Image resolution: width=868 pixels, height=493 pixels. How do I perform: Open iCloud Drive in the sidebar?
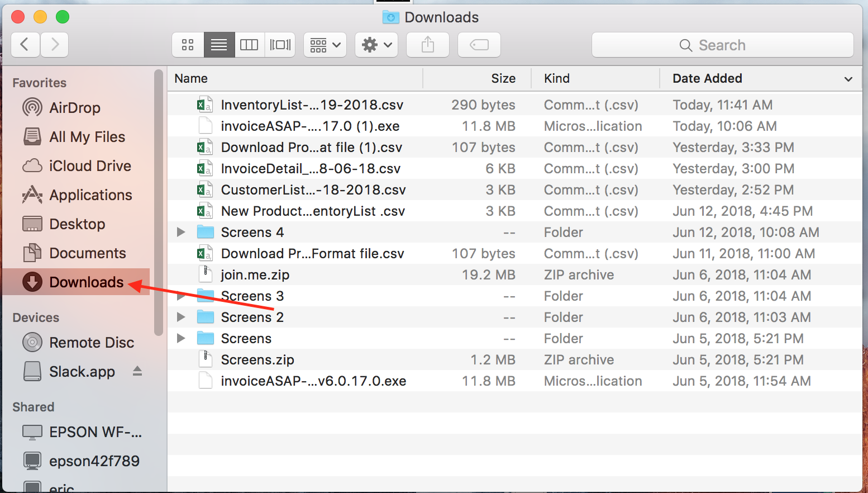90,166
